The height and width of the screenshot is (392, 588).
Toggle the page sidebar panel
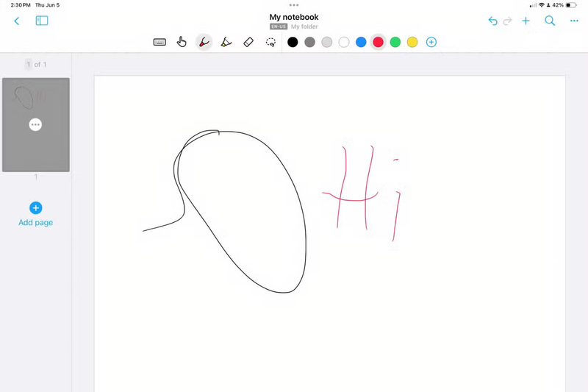point(42,21)
